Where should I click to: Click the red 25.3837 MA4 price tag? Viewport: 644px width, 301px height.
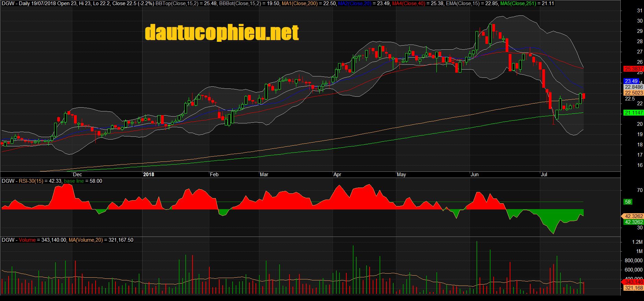(x=633, y=69)
